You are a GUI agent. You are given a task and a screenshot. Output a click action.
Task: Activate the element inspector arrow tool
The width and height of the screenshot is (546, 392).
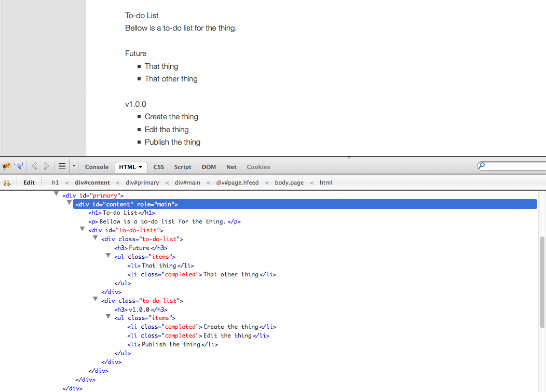tap(19, 166)
